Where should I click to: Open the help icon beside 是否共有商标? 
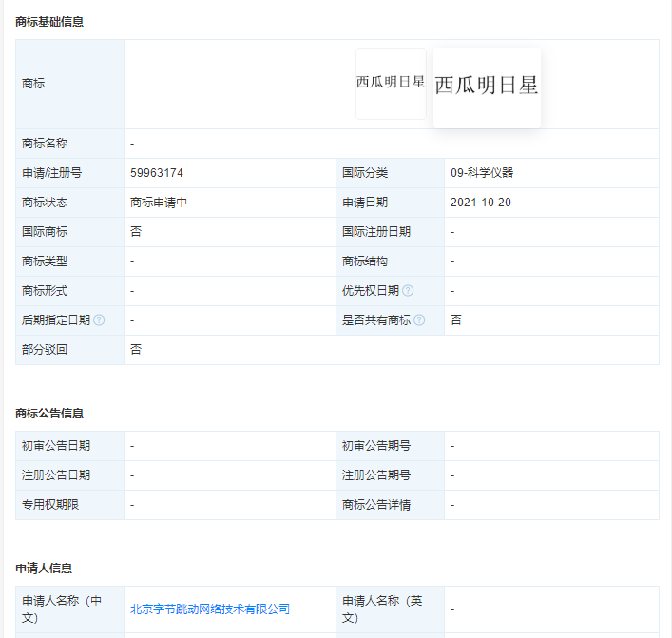click(x=419, y=319)
